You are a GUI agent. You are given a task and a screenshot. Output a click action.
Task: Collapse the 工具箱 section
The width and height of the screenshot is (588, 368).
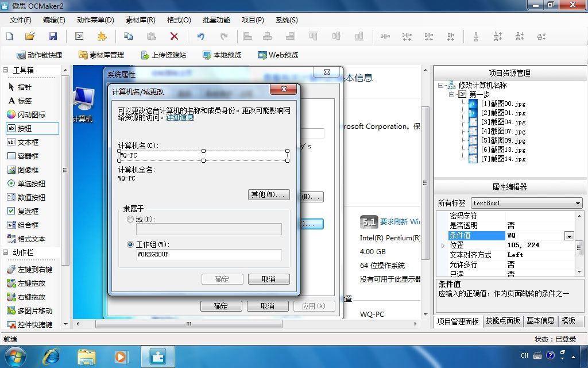6,70
